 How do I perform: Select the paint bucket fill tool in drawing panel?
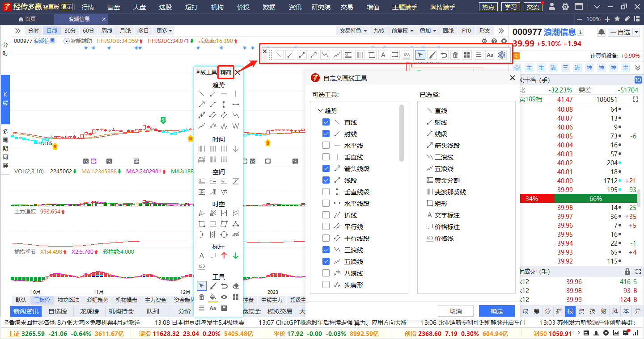pos(213,297)
